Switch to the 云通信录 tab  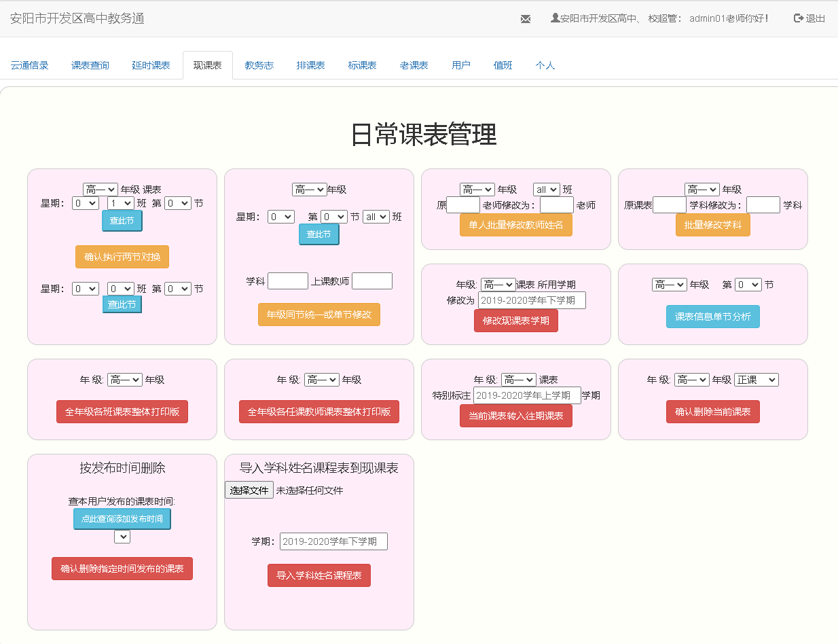click(30, 65)
